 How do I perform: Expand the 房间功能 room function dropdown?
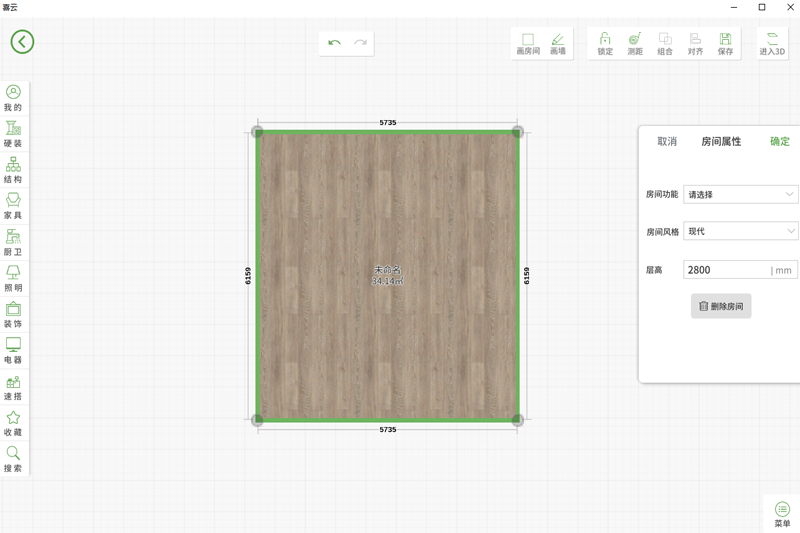pos(740,195)
